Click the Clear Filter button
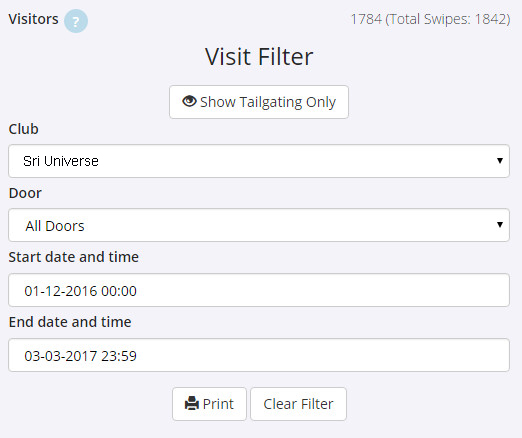Viewport: 522px width, 438px height. pos(298,404)
